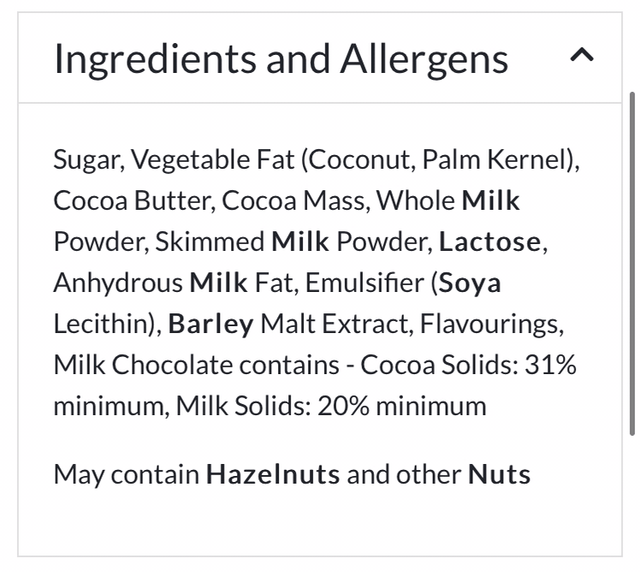The width and height of the screenshot is (640, 572).
Task: Click the word Emulsifier
Action: 363,283
